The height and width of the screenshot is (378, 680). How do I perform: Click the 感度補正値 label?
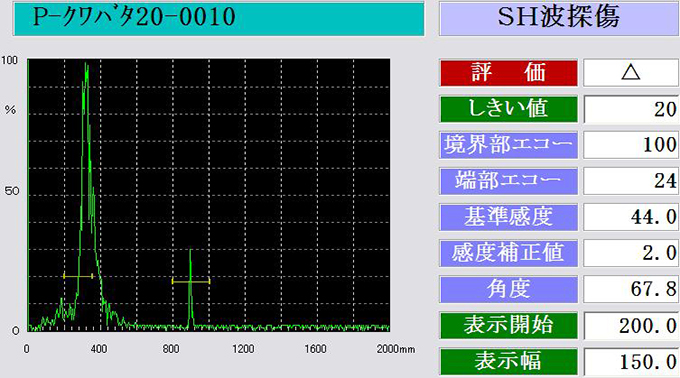[508, 253]
